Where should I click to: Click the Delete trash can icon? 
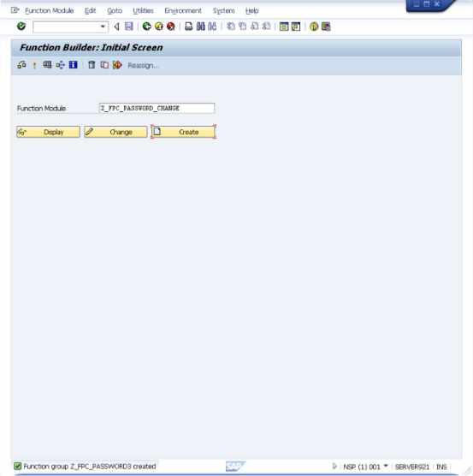pos(92,65)
